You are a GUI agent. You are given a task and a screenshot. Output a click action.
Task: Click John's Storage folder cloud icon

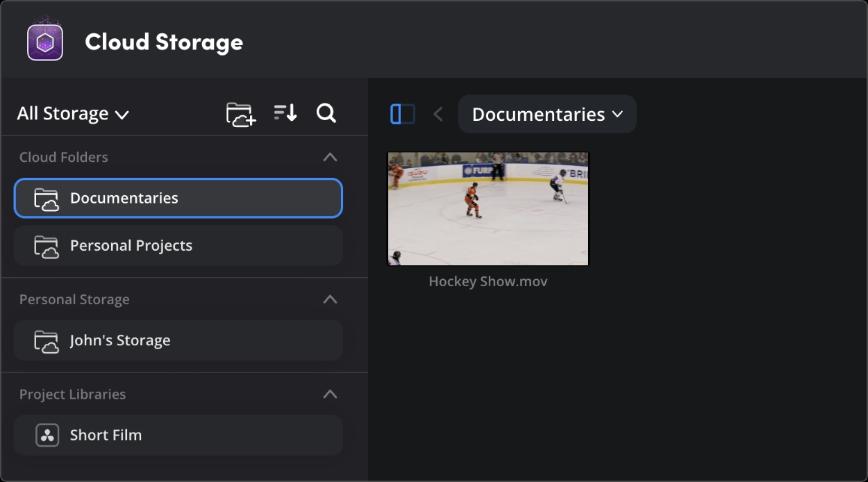(47, 342)
